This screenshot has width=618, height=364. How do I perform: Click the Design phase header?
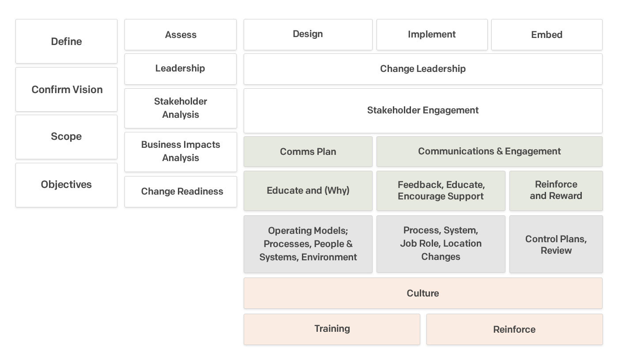(x=308, y=34)
